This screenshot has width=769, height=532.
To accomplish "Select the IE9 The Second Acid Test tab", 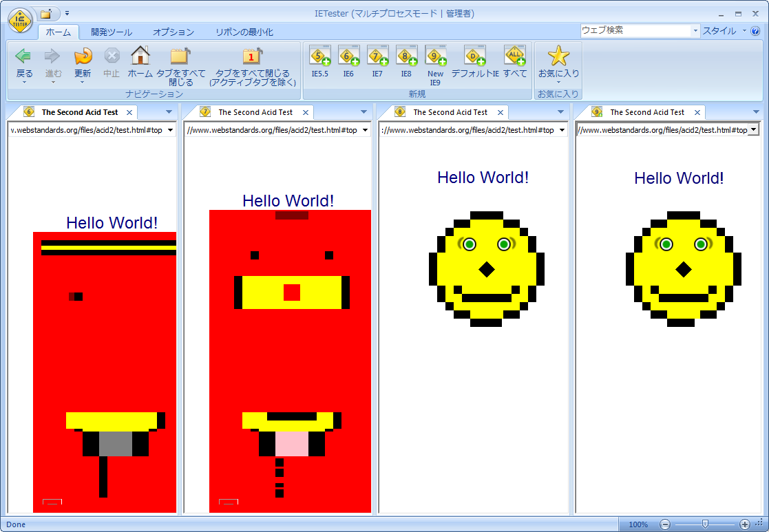I will click(x=646, y=112).
